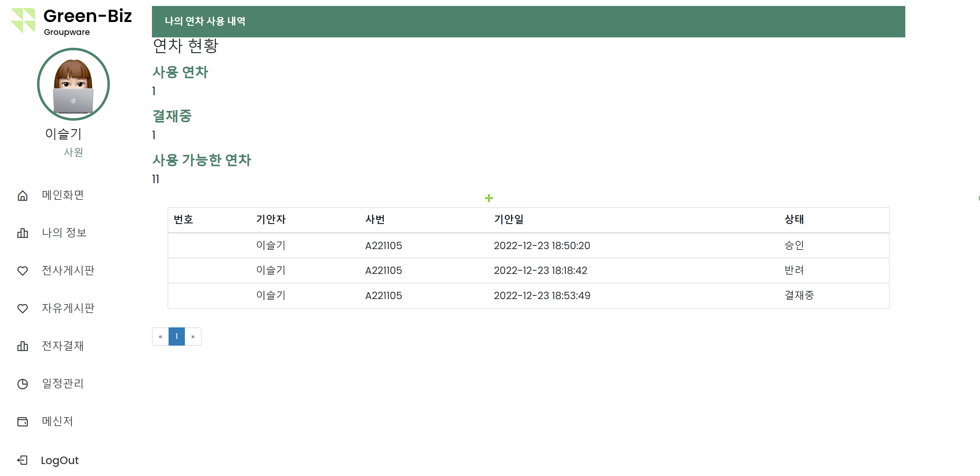Open page 1 in the pagination

[x=176, y=336]
